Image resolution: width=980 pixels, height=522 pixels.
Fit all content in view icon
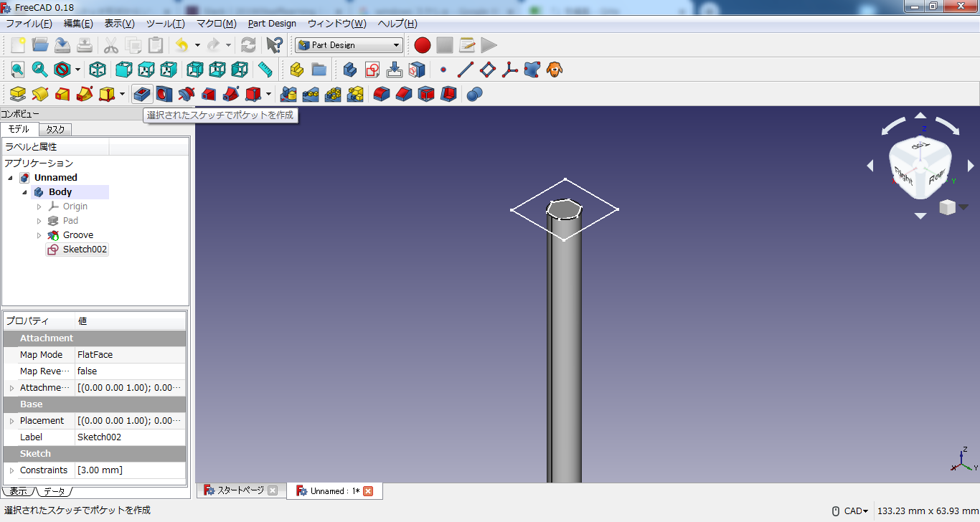tap(18, 70)
